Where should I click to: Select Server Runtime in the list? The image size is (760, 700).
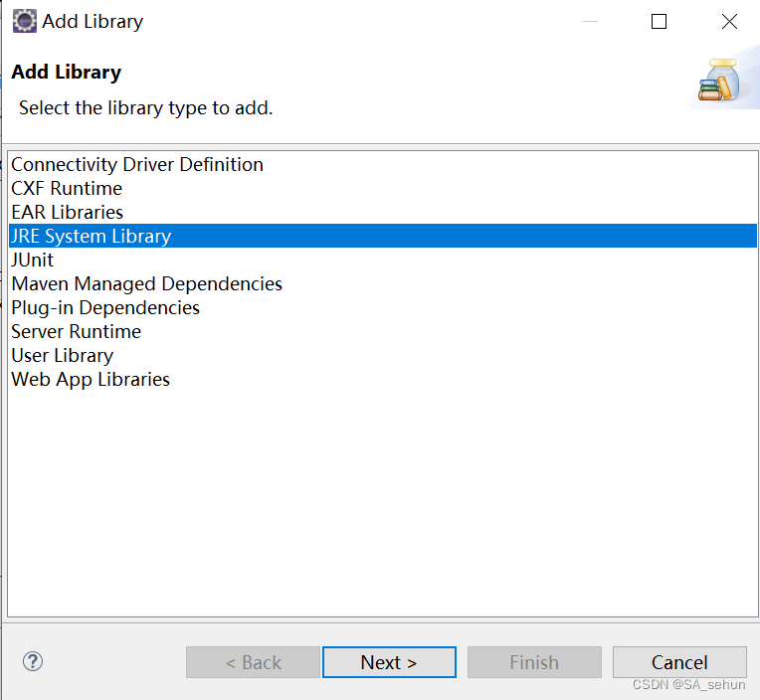point(77,332)
